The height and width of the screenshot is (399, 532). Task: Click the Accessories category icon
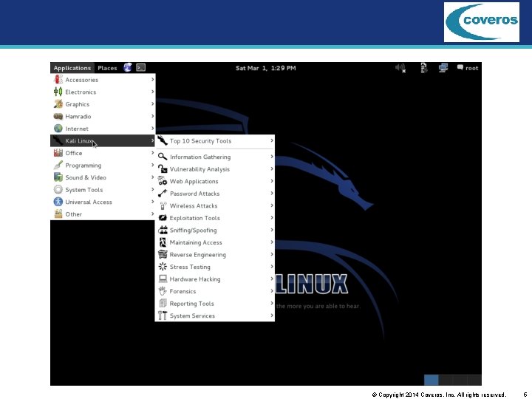58,79
